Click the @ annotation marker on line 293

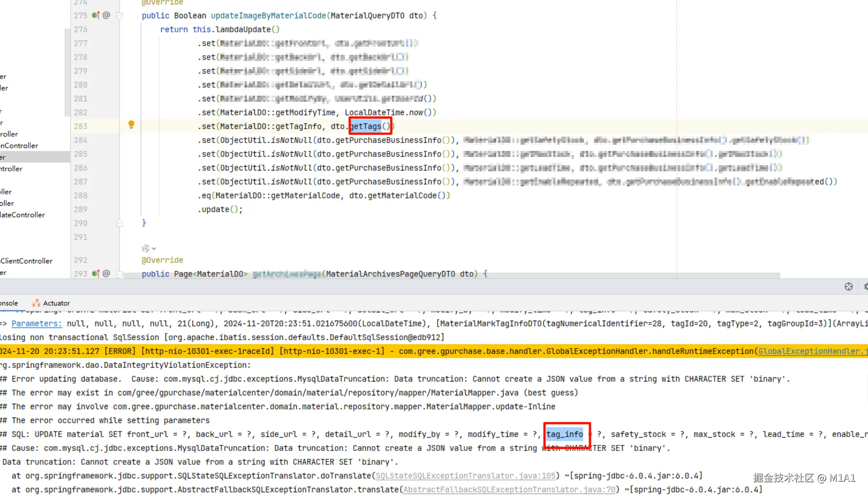click(x=106, y=273)
